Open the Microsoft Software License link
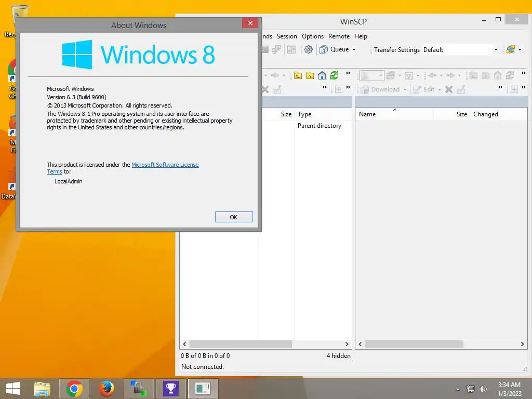The height and width of the screenshot is (399, 532). [x=165, y=165]
